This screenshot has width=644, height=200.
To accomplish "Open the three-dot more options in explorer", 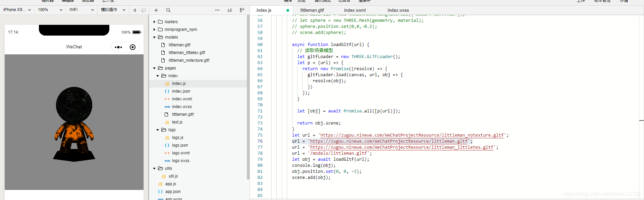I will 217,10.
